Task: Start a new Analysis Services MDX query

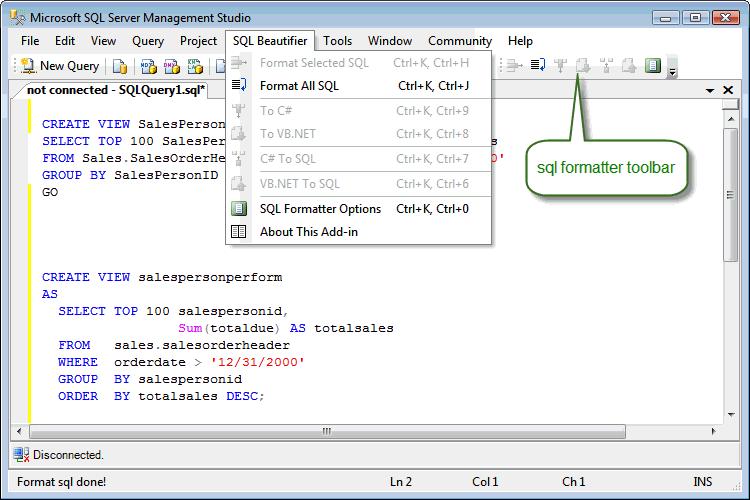Action: pyautogui.click(x=149, y=66)
